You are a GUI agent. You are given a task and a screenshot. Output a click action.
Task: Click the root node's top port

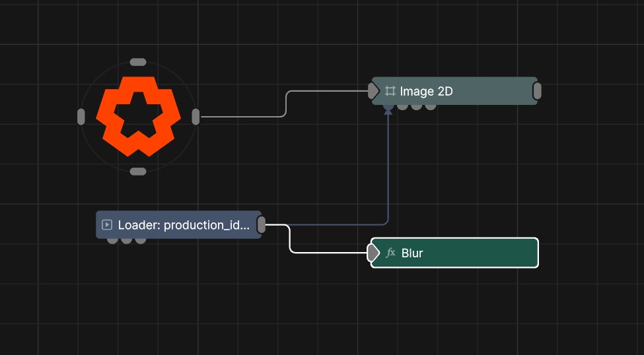pyautogui.click(x=138, y=62)
